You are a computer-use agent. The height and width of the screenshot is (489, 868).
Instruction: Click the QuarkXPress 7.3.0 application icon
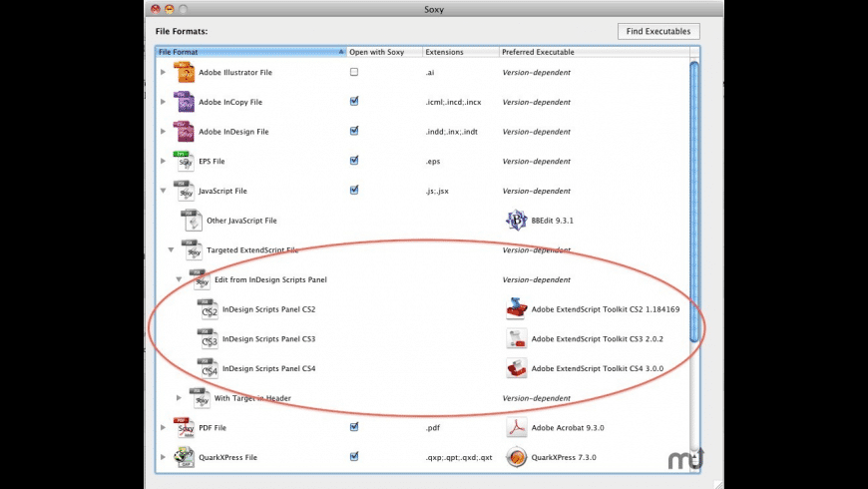(x=517, y=457)
